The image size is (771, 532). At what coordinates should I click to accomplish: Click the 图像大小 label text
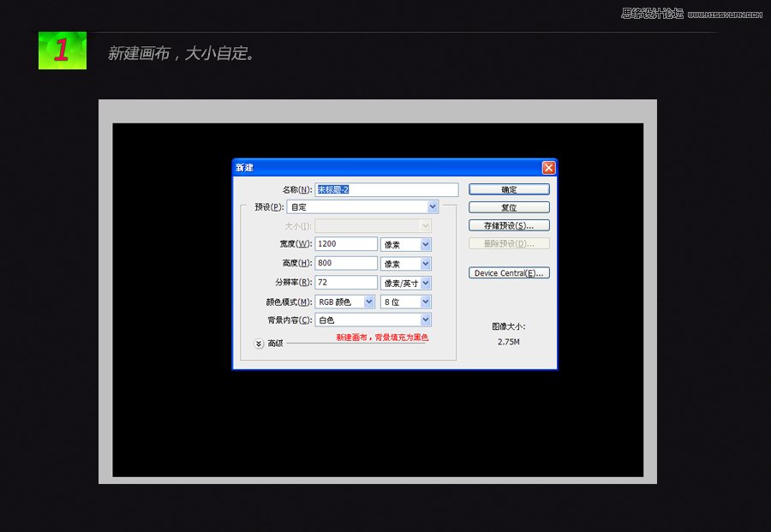point(508,326)
